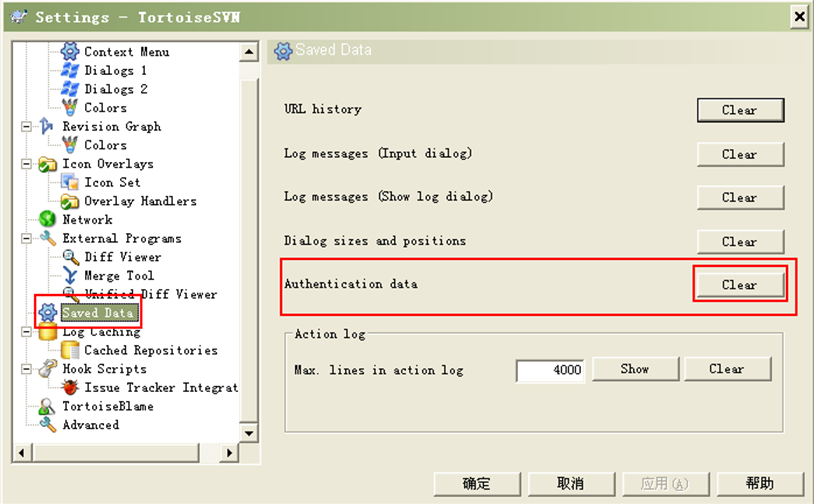This screenshot has height=504, width=814.
Task: Open the Cached Repositories page
Action: (151, 350)
